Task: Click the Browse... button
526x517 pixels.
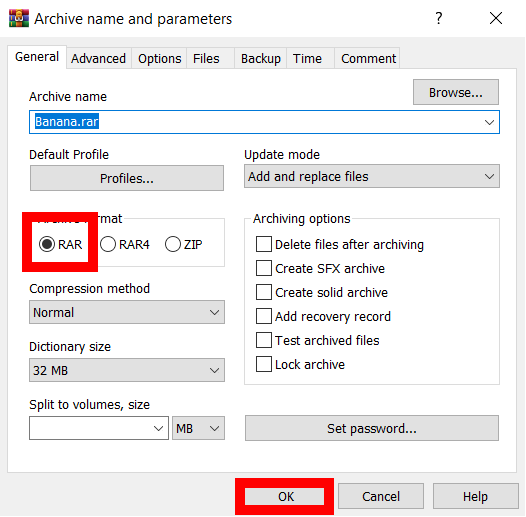Action: 456,92
